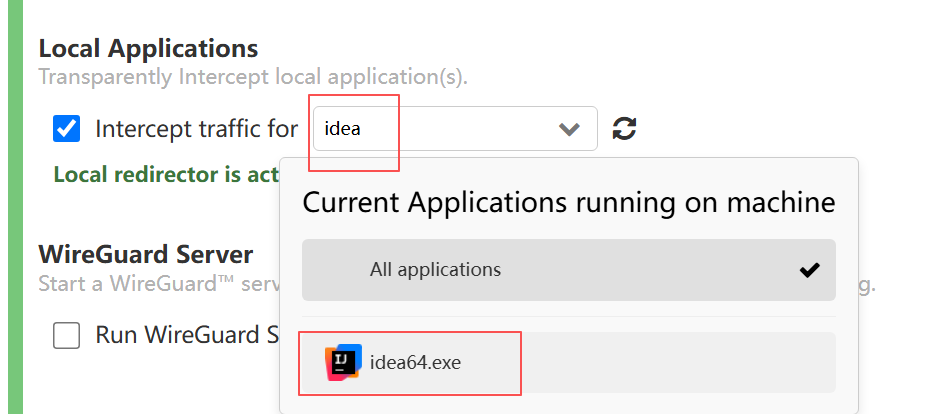Screen dimensions: 940x414
Task: Click the Local Applications section heading
Action: point(148,49)
